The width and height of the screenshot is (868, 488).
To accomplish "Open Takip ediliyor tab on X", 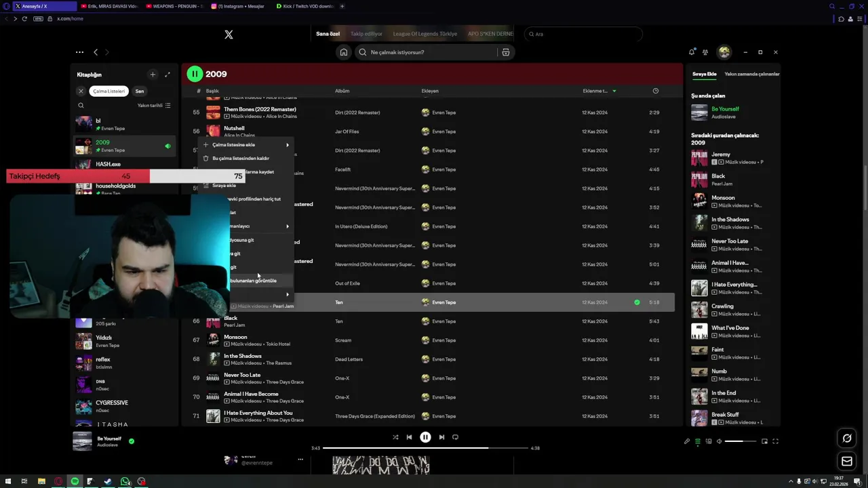I will point(366,34).
